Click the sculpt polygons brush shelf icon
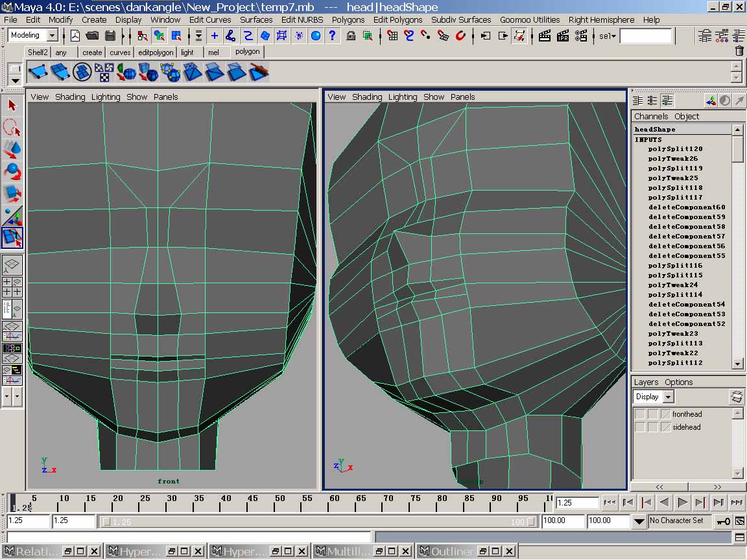This screenshot has width=747, height=560. [x=259, y=72]
